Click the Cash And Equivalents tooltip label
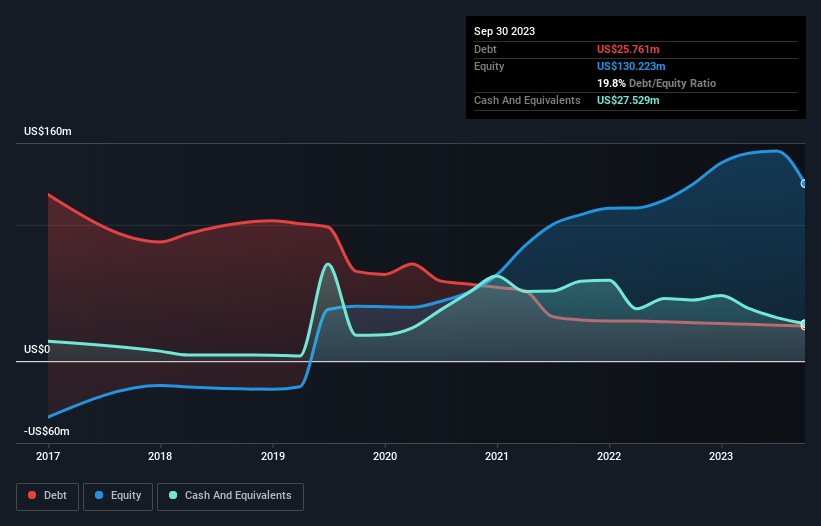 [x=527, y=100]
